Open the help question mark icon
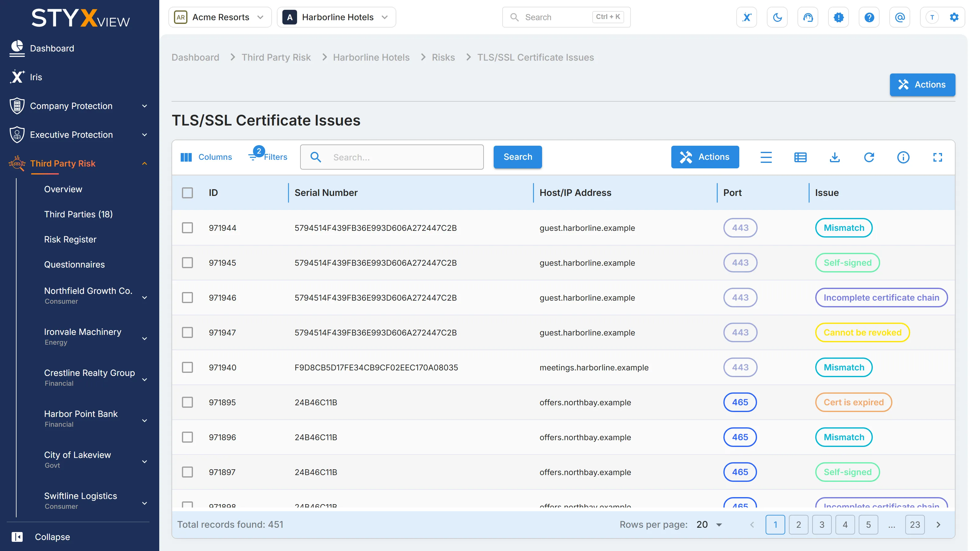The width and height of the screenshot is (980, 551). (x=869, y=17)
